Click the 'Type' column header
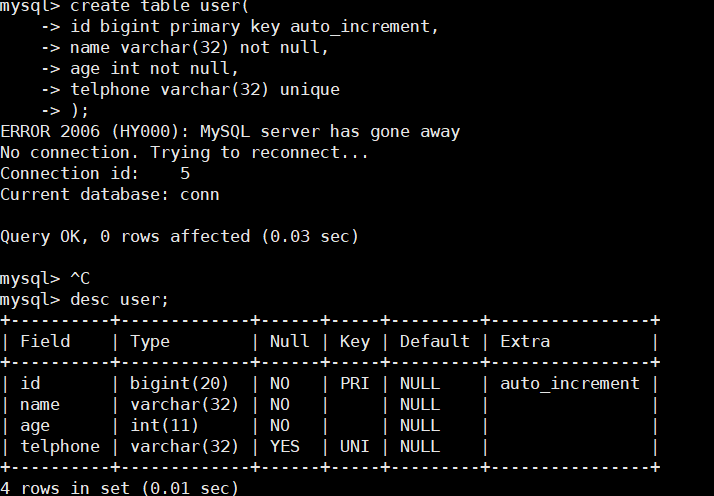 (150, 342)
